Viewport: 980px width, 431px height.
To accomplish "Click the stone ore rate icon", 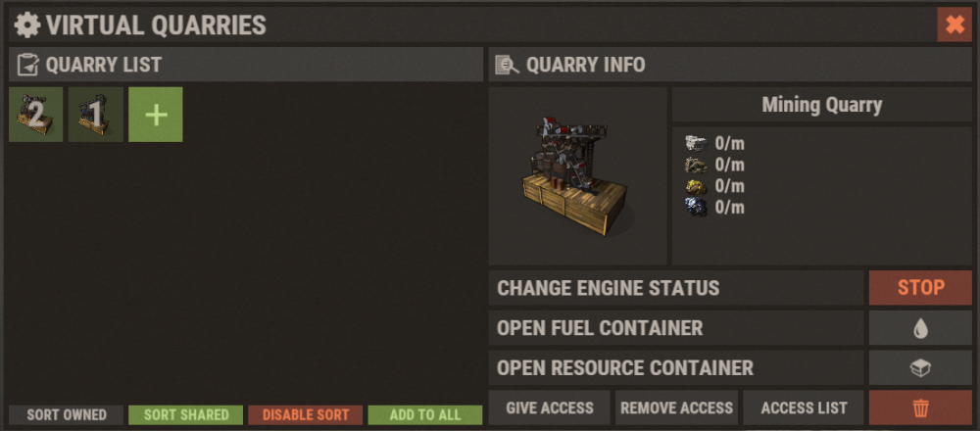I will 696,144.
